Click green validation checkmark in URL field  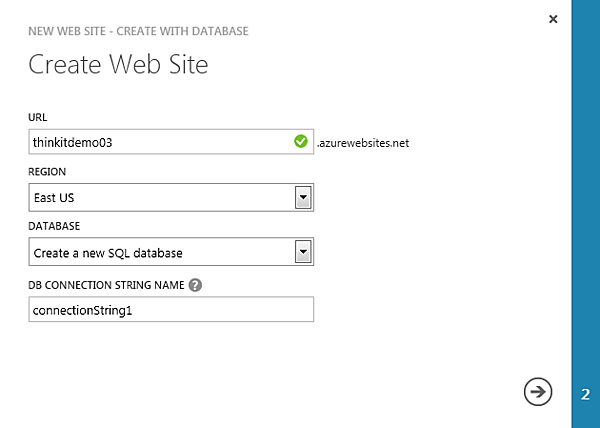(301, 142)
